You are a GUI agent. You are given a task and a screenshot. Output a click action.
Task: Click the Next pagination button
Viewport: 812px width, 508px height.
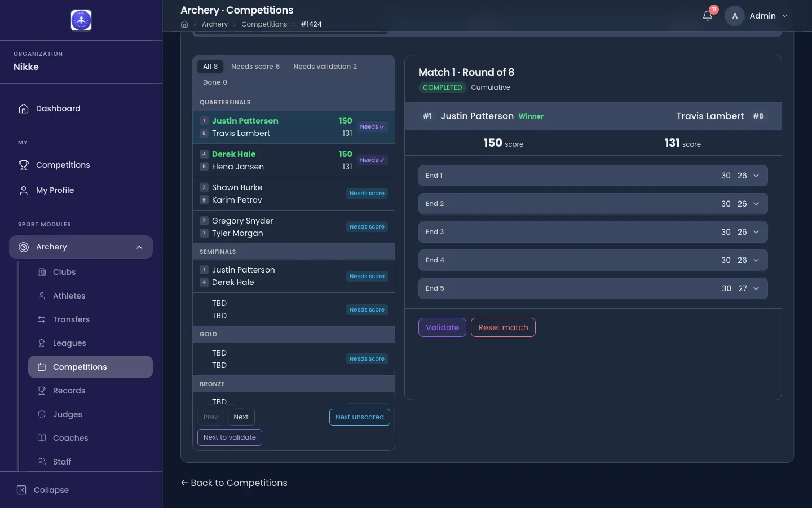[241, 417]
